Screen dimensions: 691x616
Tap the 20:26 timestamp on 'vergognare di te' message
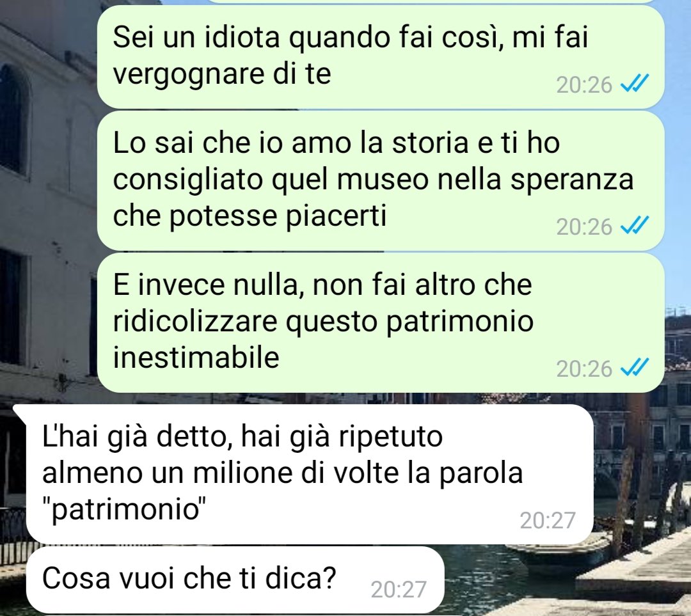pos(584,84)
